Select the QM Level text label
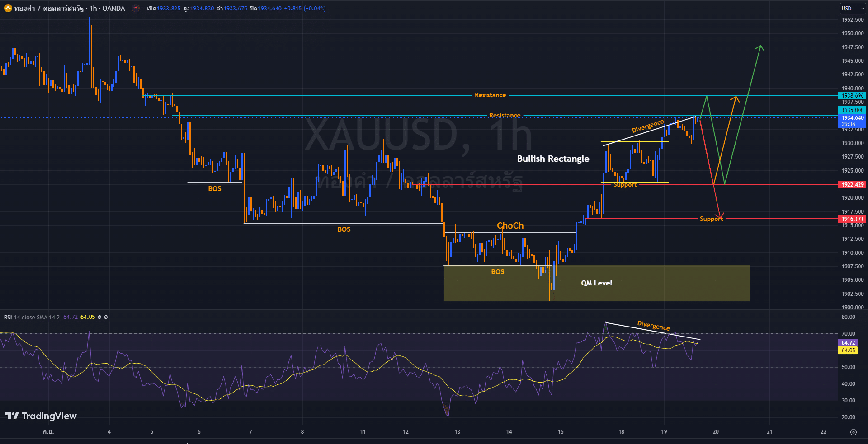868x444 pixels. coord(596,283)
